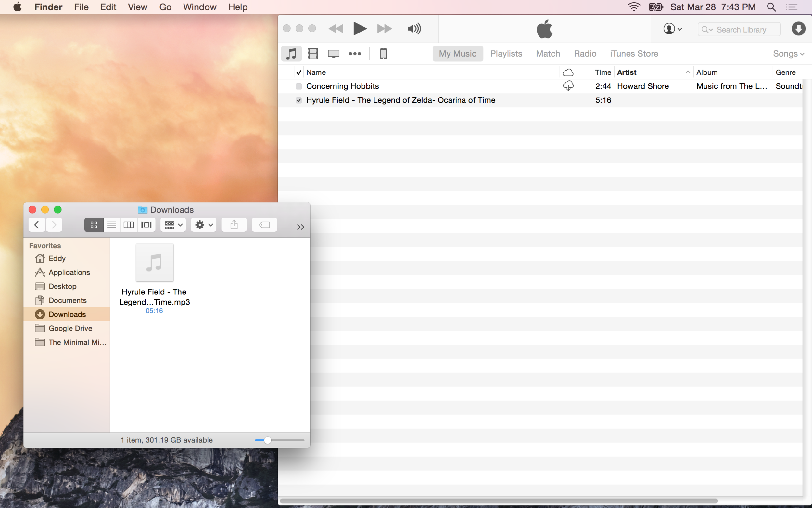Open Desktop in Finder sidebar
This screenshot has height=508, width=812.
pos(67,286)
